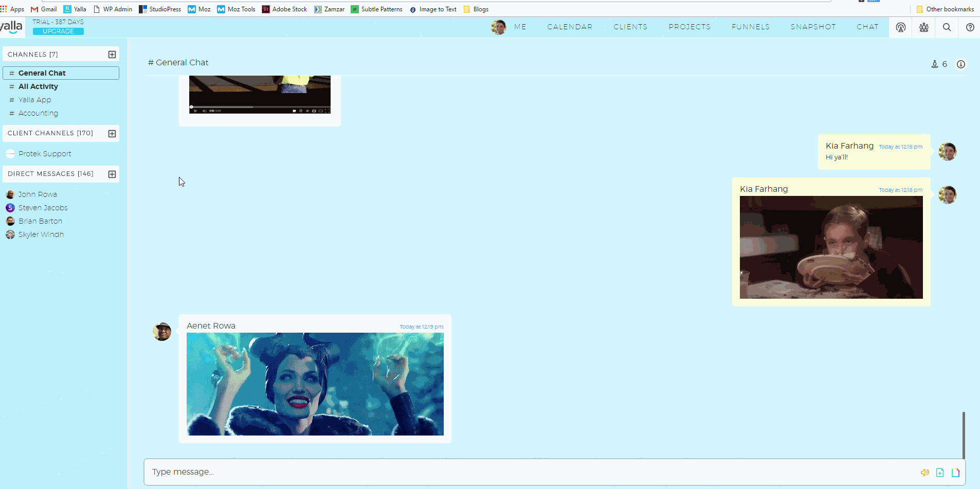The image size is (980, 489).
Task: Open the FUNNELS tab
Action: 751,27
